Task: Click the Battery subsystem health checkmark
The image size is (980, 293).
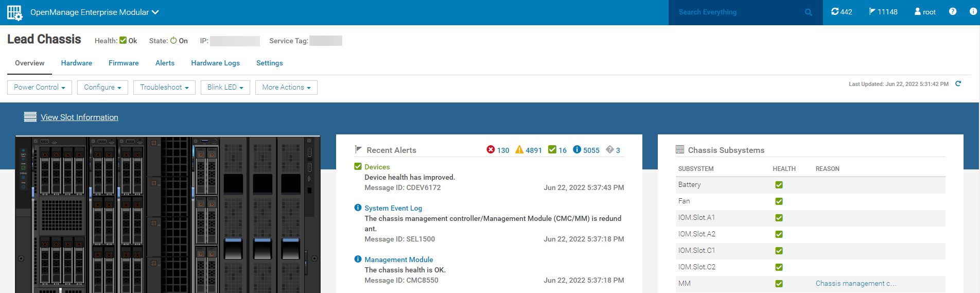Action: (779, 185)
